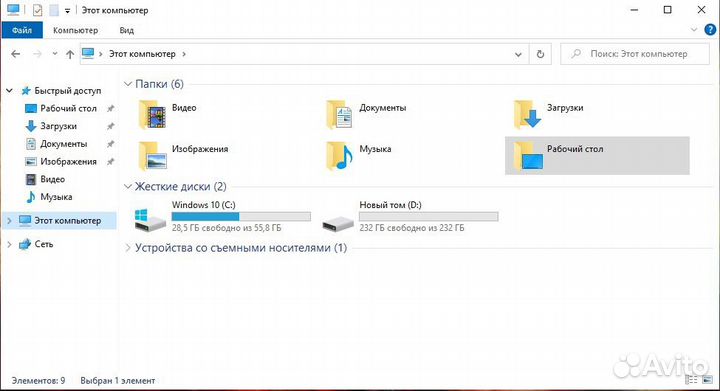720x391 pixels.
Task: Open the Windows 10 (C:) drive icon
Action: pyautogui.click(x=150, y=220)
